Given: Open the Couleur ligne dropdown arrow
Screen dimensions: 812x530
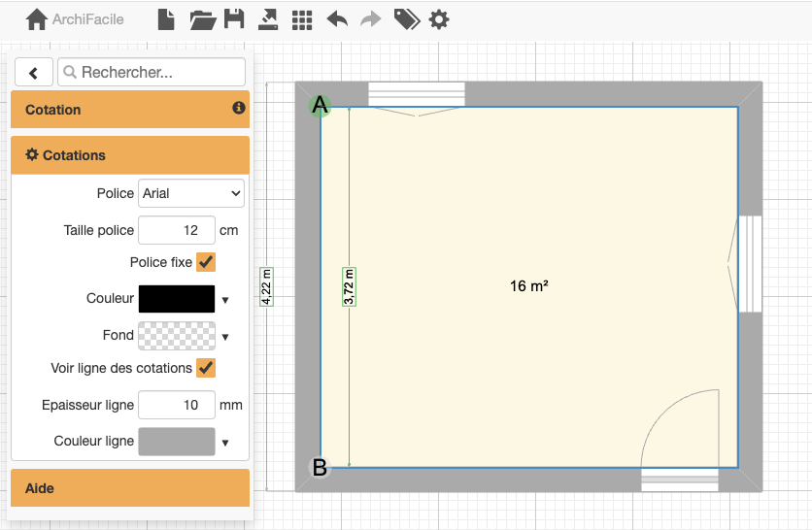Looking at the screenshot, I should point(225,443).
